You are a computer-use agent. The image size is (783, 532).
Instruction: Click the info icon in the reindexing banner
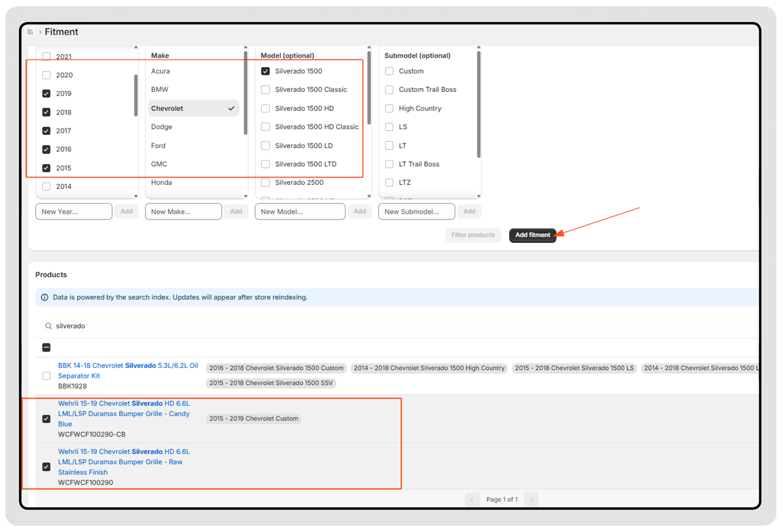pyautogui.click(x=45, y=297)
